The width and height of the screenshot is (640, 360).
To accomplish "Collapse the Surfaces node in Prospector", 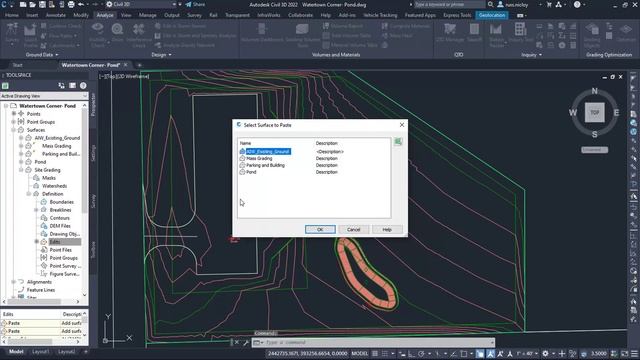I will pyautogui.click(x=13, y=130).
